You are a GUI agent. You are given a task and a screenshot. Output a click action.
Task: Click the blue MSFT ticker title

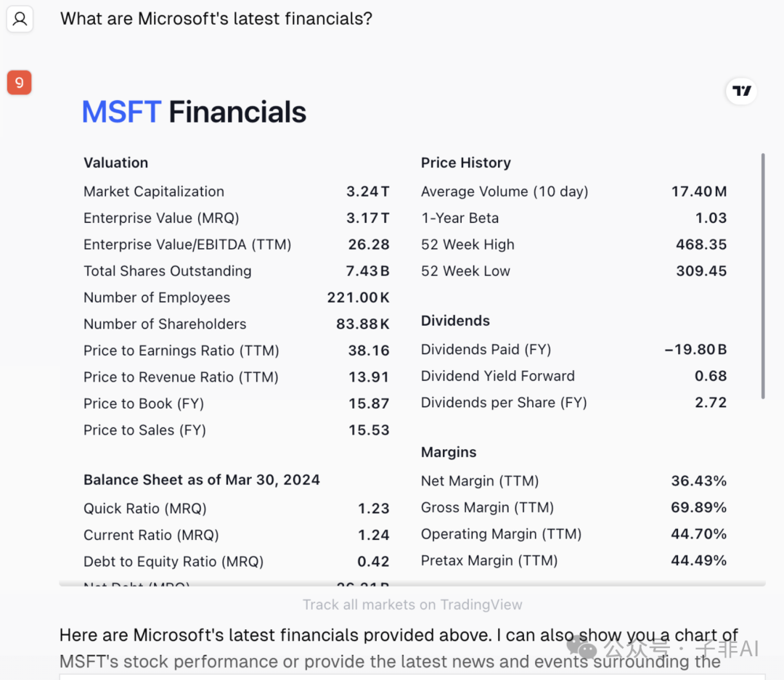121,112
